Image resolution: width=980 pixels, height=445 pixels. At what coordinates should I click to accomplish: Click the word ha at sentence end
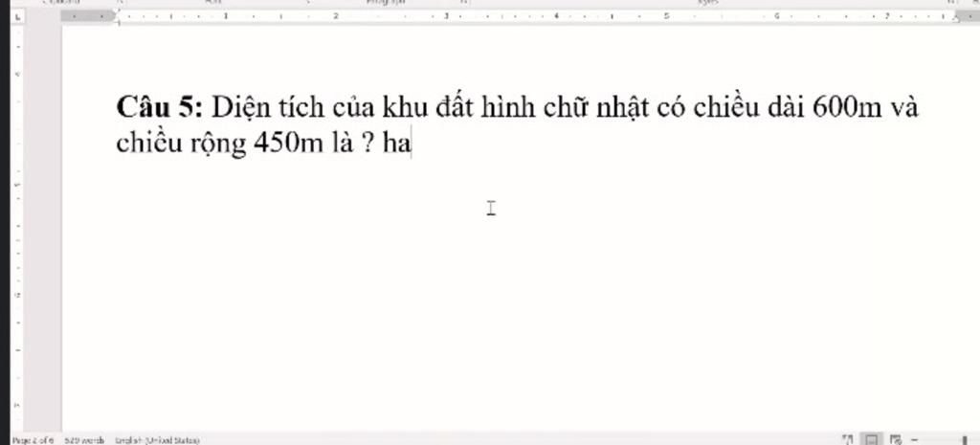coord(397,144)
